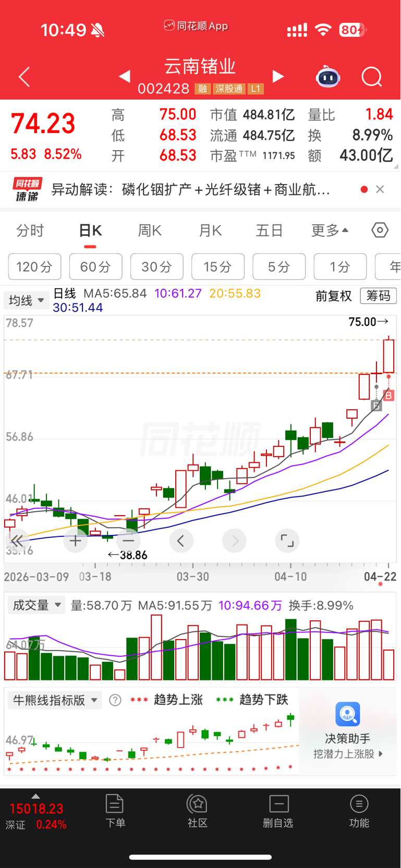Image resolution: width=401 pixels, height=868 pixels.
Task: Open the 功能 functions menu
Action: click(359, 811)
